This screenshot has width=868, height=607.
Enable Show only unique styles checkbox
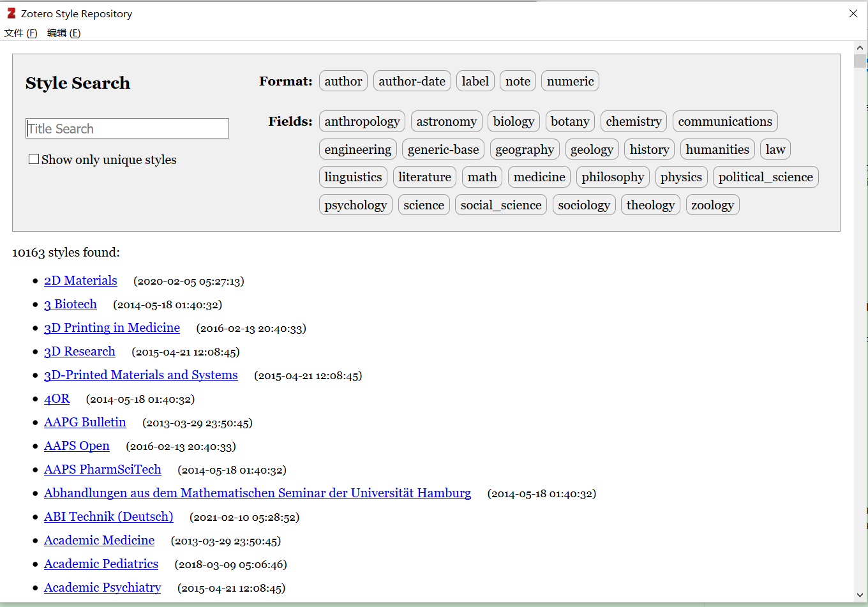34,159
